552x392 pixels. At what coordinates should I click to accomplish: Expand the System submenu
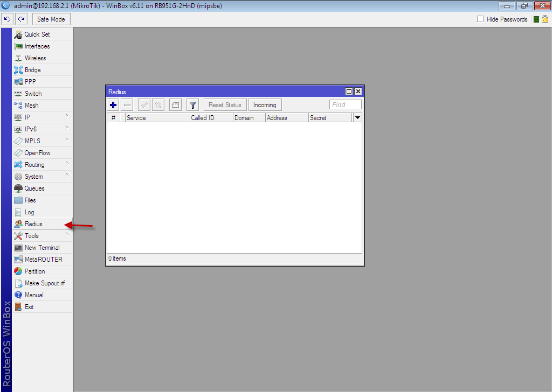(43, 177)
